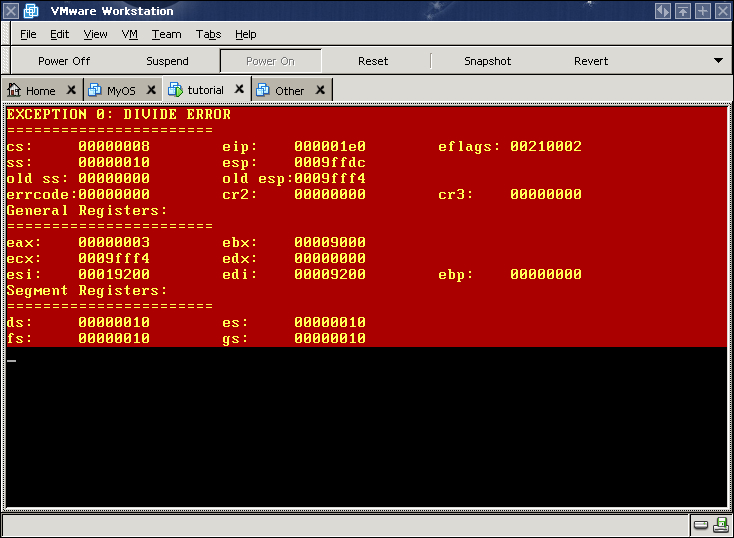The width and height of the screenshot is (734, 538).
Task: Close the VMware Workstation window
Action: (723, 10)
